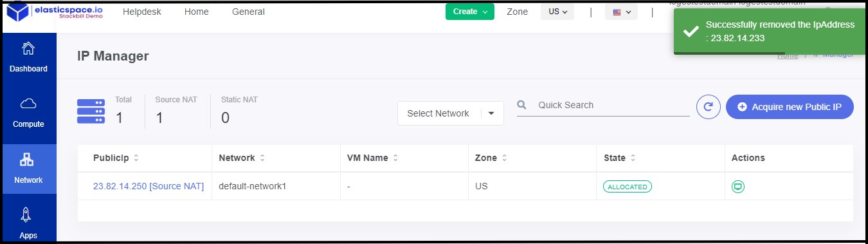Viewport: 868px width, 244px height.
Task: Click the Static NAT count label
Action: (x=239, y=100)
